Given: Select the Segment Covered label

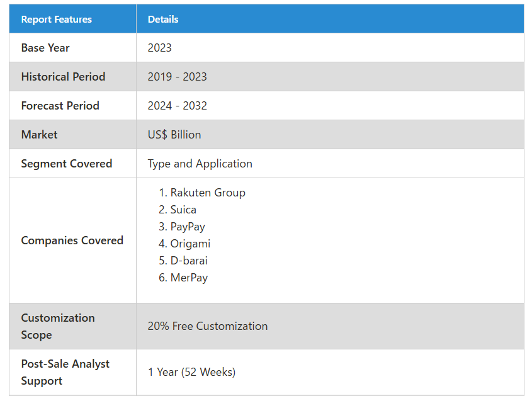Looking at the screenshot, I should pyautogui.click(x=67, y=164).
